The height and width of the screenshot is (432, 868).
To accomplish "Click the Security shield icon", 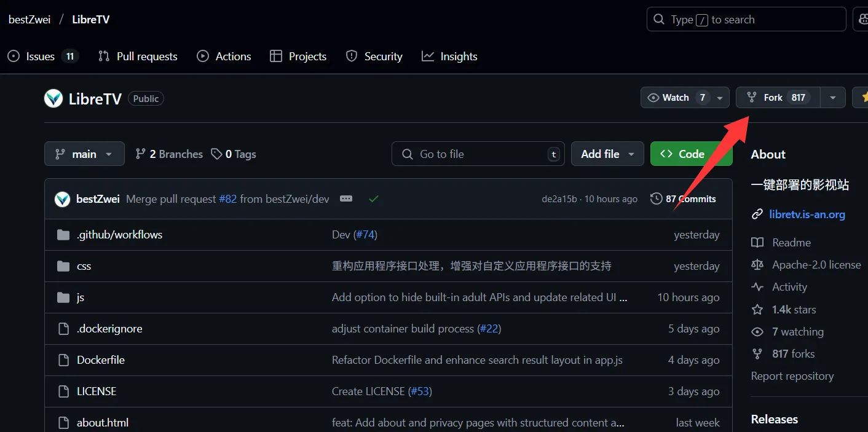I will pyautogui.click(x=352, y=57).
